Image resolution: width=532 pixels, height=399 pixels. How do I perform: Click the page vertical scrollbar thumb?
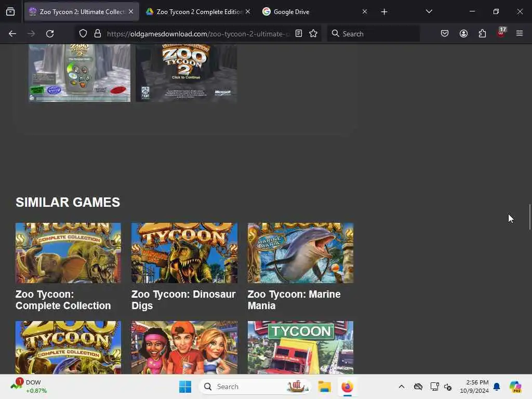tap(529, 217)
